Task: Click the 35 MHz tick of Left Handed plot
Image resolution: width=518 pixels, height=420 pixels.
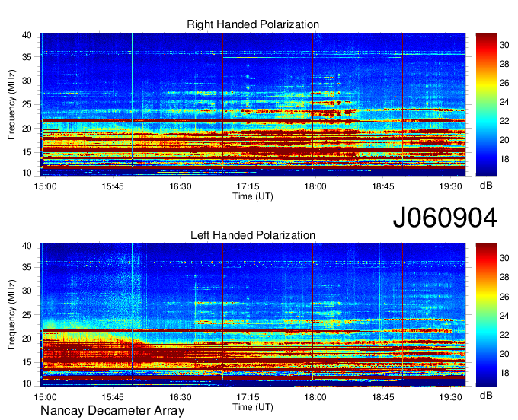Action: point(27,267)
